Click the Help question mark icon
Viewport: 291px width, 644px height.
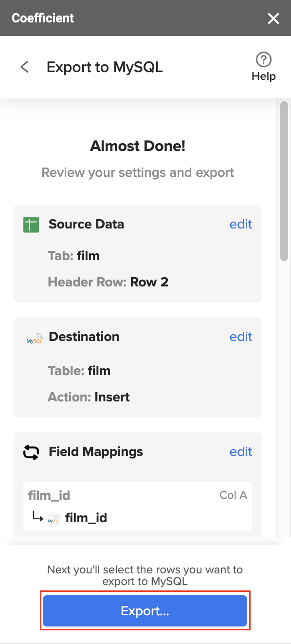[x=263, y=59]
